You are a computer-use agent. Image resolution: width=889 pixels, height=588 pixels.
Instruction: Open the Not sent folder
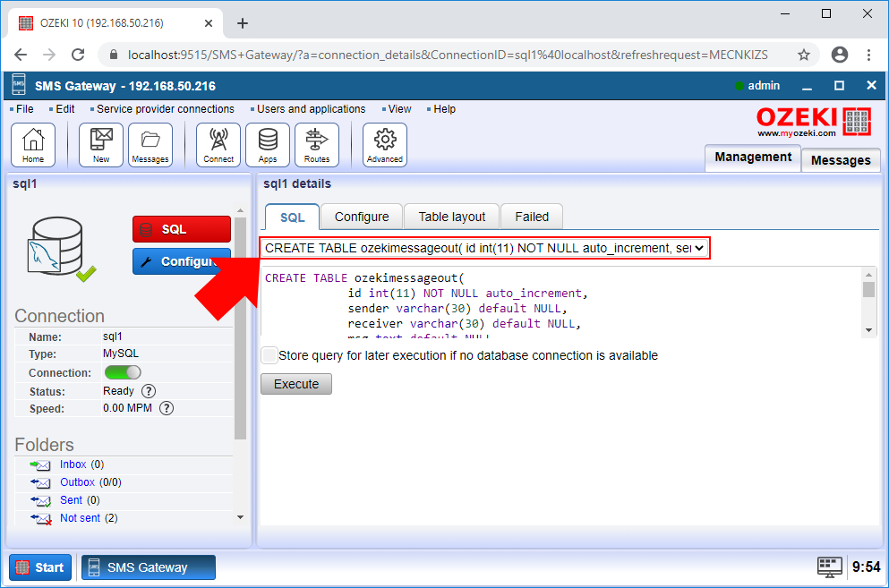[x=81, y=517]
